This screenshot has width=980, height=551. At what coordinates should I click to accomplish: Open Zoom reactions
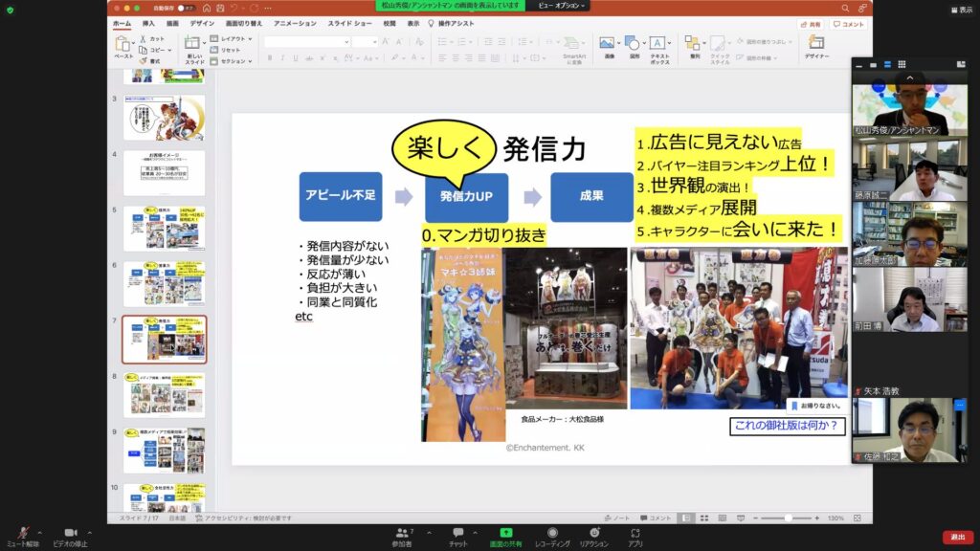(593, 537)
